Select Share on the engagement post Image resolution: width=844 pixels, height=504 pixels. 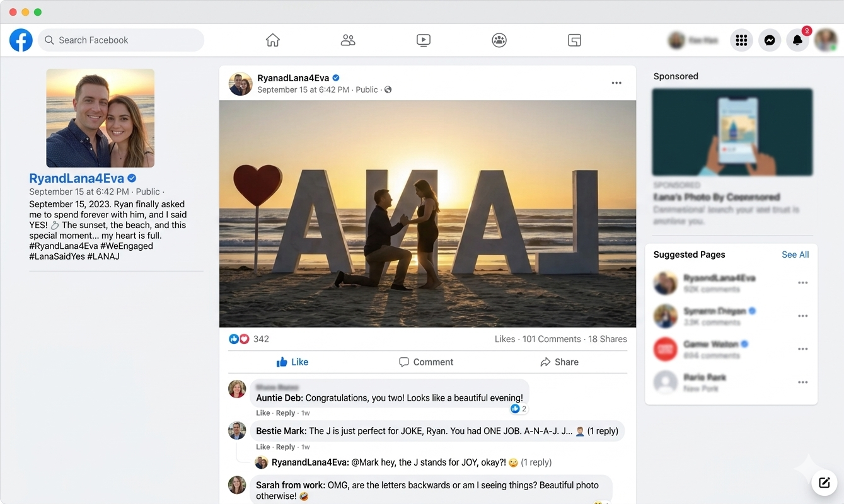click(559, 362)
